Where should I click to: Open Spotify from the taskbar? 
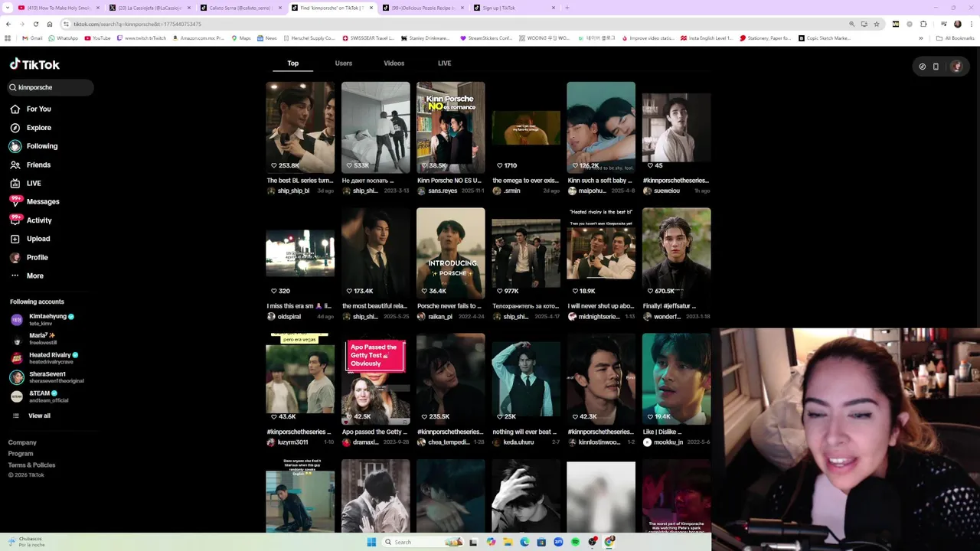pos(575,542)
